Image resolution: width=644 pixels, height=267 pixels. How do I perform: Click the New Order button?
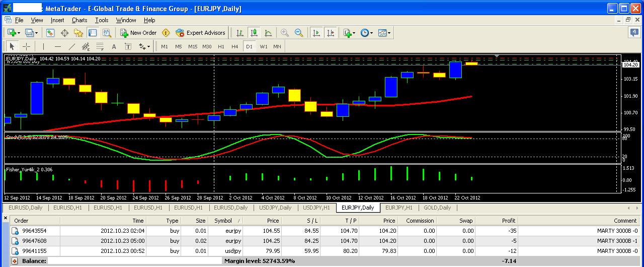click(139, 33)
